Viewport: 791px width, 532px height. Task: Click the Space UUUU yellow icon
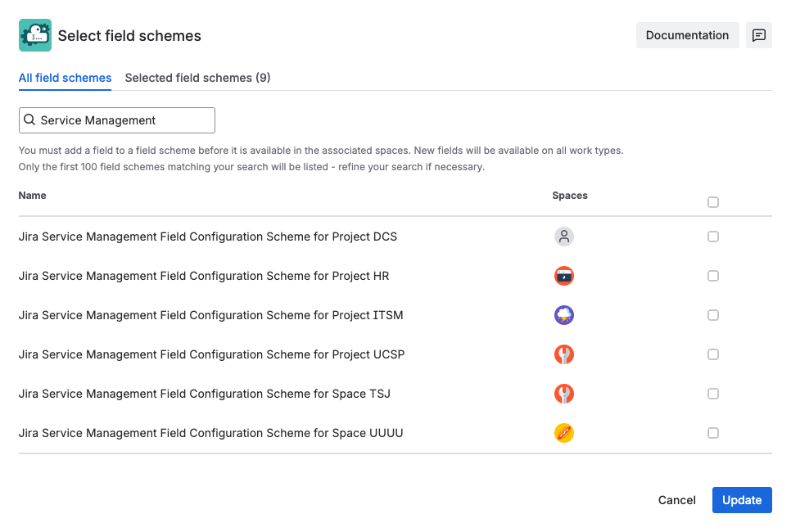pos(564,433)
